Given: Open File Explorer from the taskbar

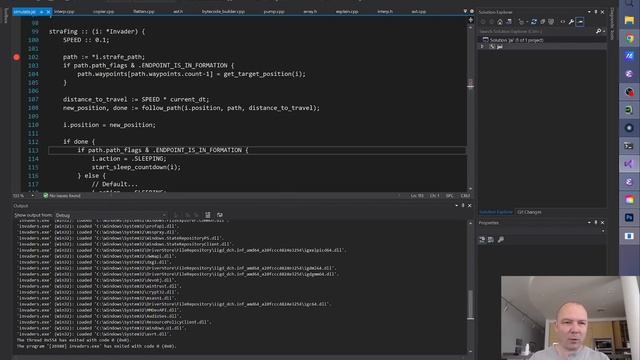Looking at the screenshot, I should [629, 20].
